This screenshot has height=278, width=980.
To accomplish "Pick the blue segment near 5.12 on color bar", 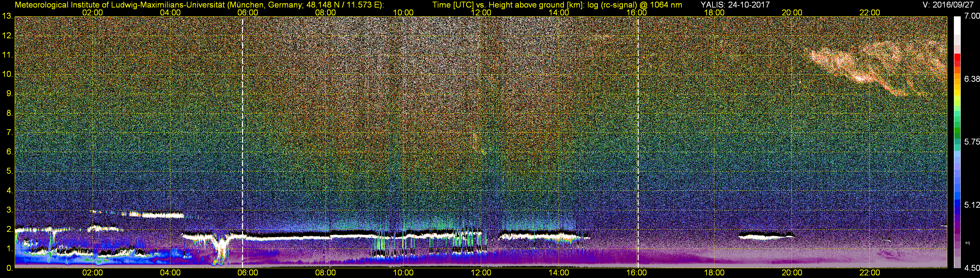I will pos(957,205).
